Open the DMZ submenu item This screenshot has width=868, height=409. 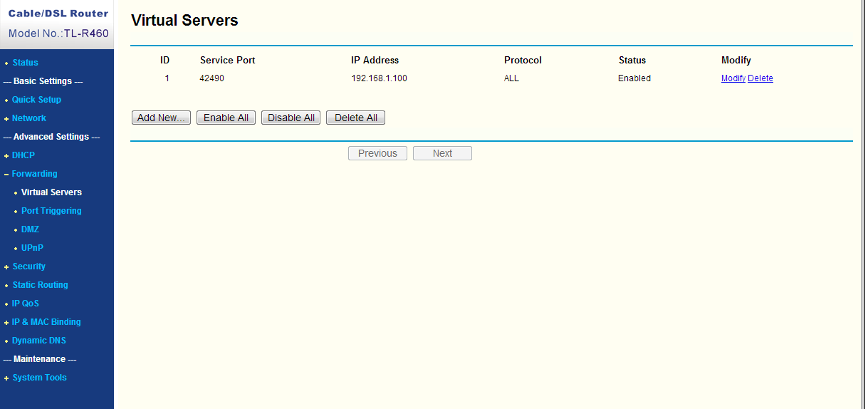coord(30,229)
